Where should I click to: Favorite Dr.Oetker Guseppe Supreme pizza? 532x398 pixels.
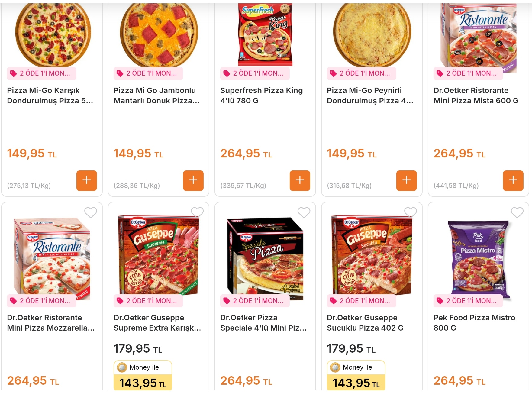(197, 212)
